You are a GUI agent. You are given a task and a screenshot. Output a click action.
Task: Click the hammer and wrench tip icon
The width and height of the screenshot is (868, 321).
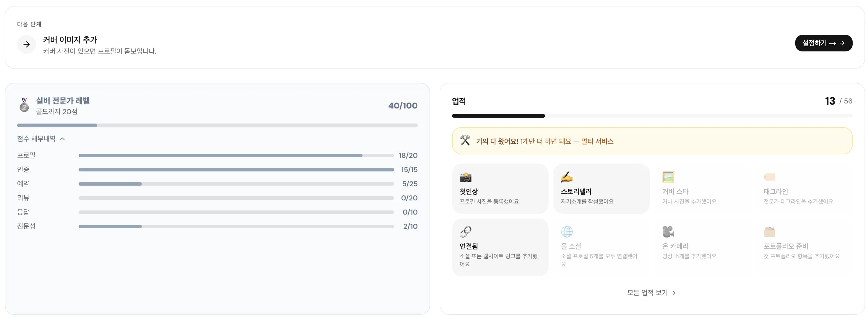(466, 141)
